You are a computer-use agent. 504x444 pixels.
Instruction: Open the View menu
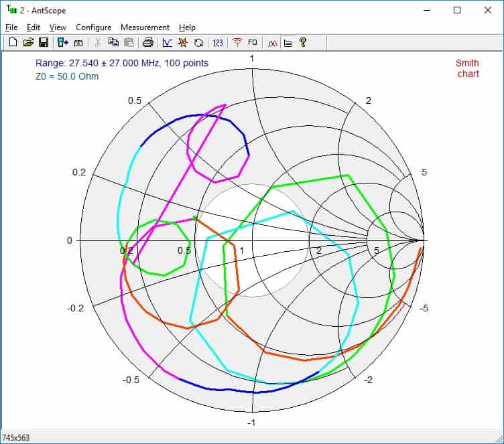[x=58, y=27]
